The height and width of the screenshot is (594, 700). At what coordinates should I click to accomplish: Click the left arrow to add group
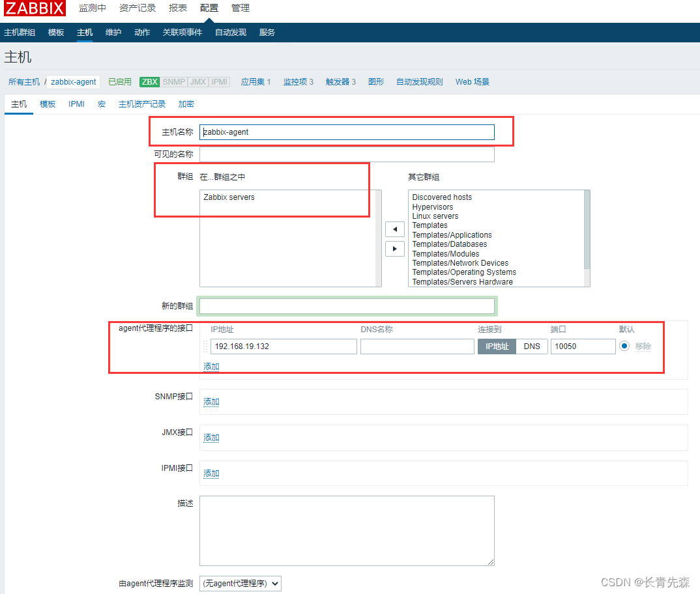394,229
